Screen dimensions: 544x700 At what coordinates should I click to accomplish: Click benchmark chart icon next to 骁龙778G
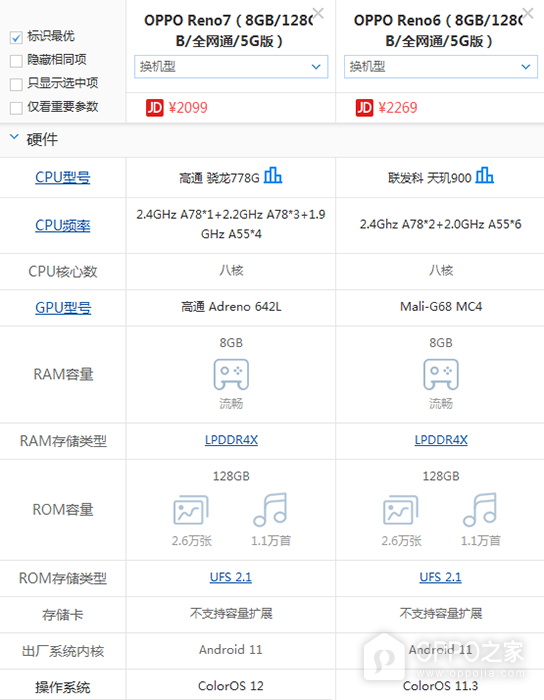pos(273,175)
